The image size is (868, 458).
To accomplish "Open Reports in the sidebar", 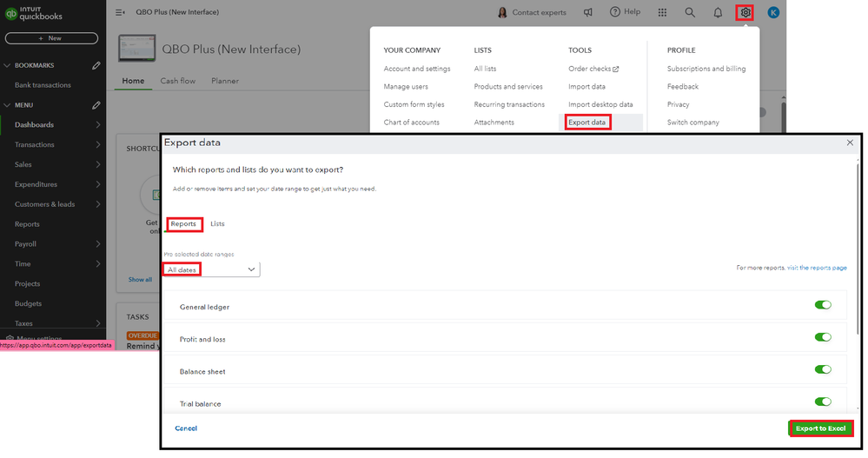I will [27, 224].
